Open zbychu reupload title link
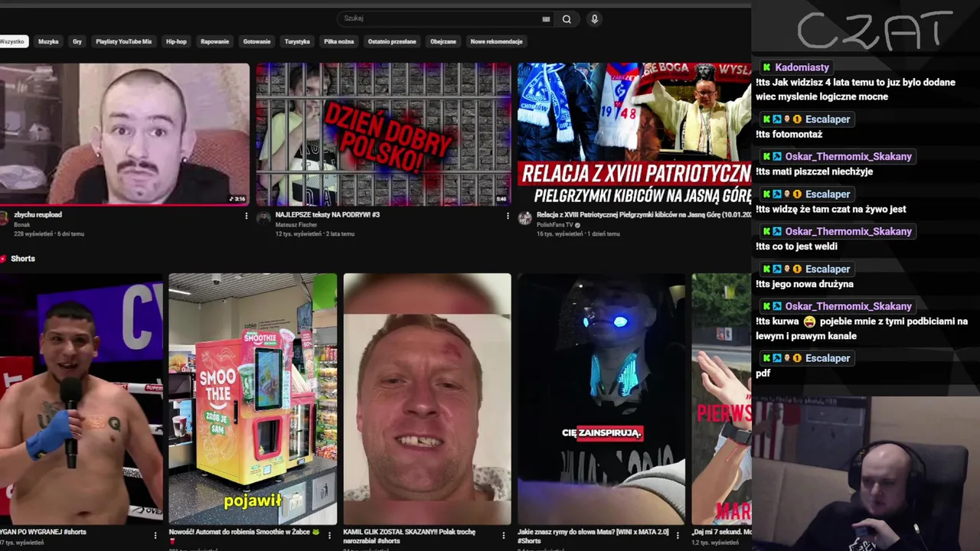This screenshot has width=980, height=551. point(38,215)
